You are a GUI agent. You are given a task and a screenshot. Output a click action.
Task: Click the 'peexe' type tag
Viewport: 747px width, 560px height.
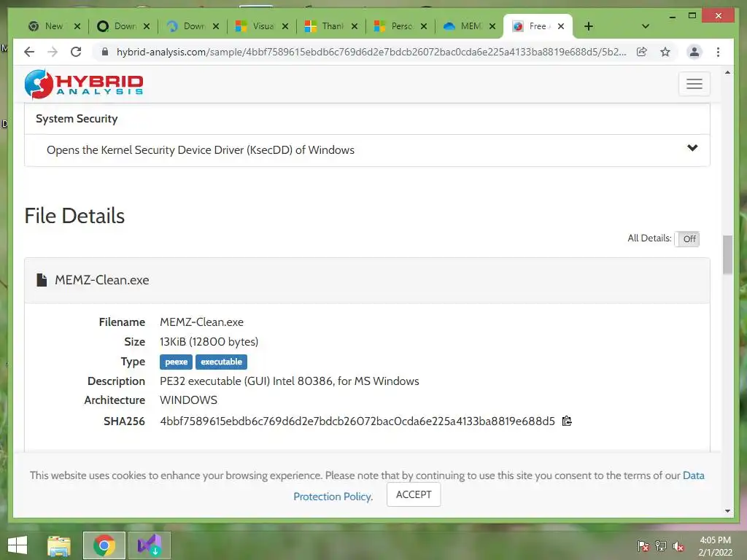coord(177,362)
